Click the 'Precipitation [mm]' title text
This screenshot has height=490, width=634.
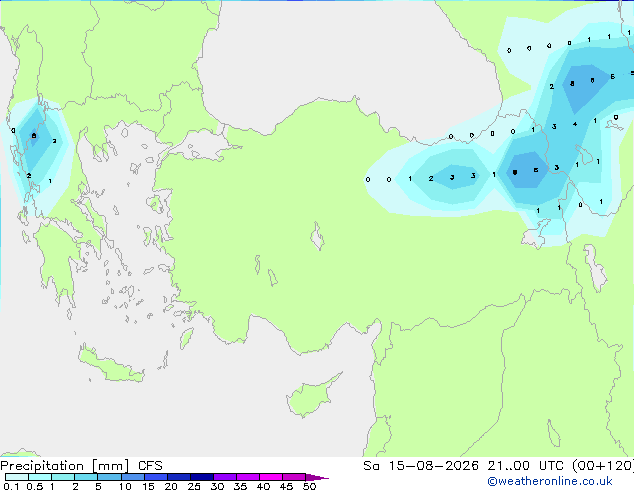click(x=65, y=466)
